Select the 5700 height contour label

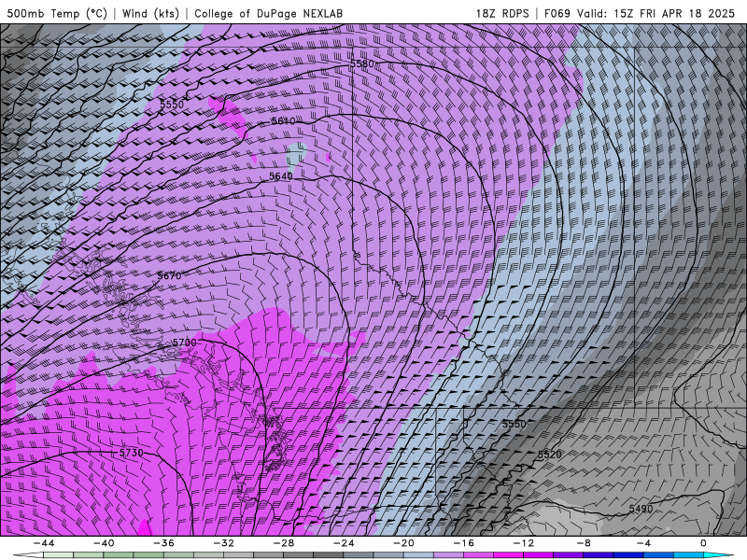[184, 343]
